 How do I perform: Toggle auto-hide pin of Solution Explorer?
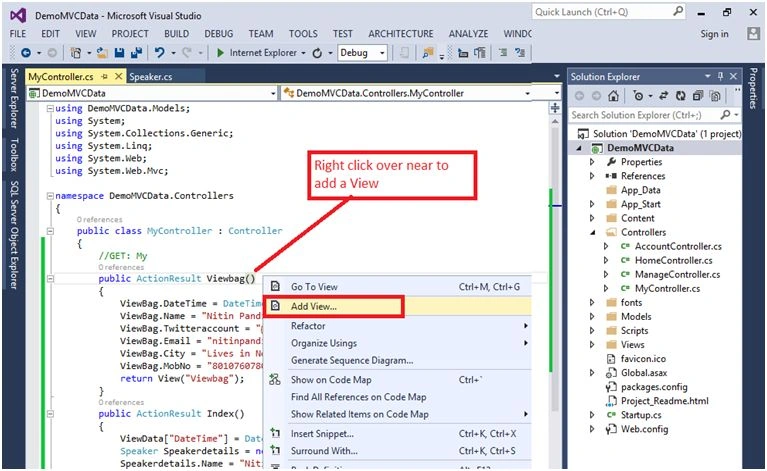click(721, 76)
